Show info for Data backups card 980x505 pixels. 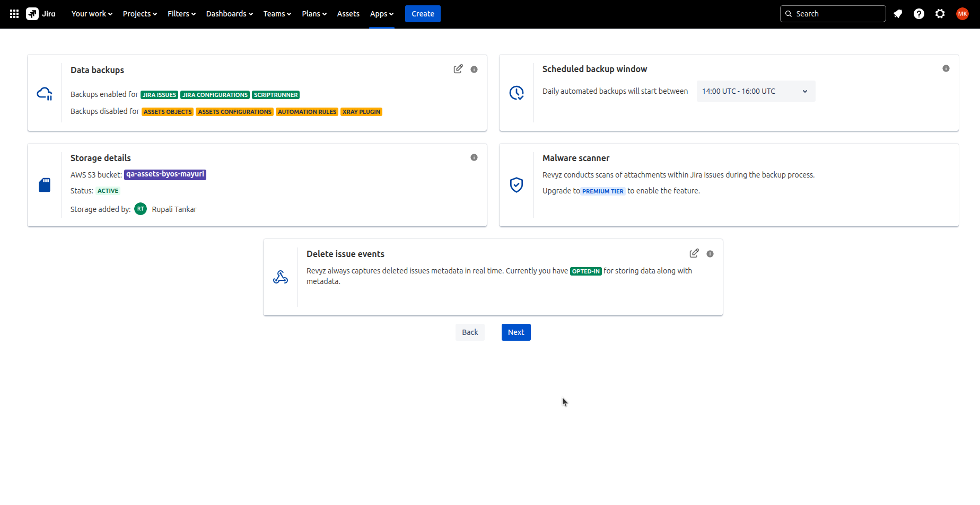click(x=474, y=69)
